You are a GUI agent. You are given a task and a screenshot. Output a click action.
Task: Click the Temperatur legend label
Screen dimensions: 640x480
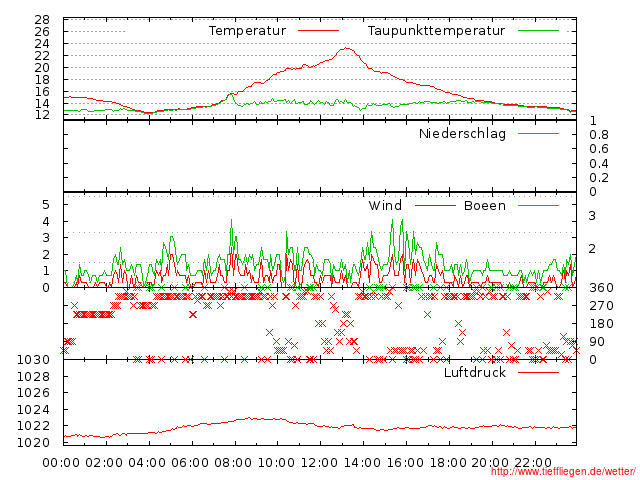pyautogui.click(x=247, y=31)
